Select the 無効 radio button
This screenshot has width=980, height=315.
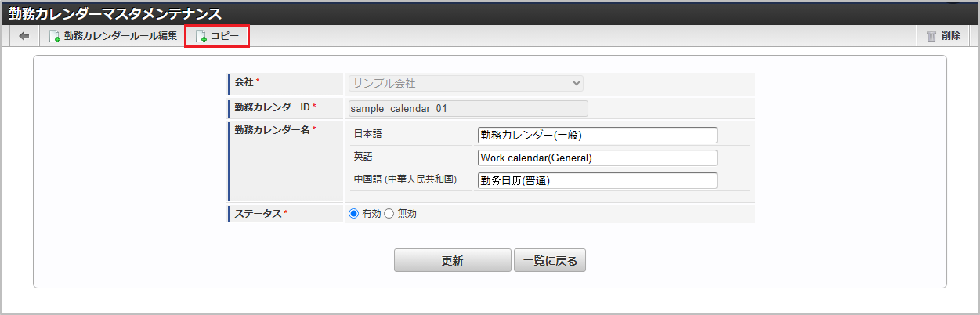pyautogui.click(x=389, y=214)
